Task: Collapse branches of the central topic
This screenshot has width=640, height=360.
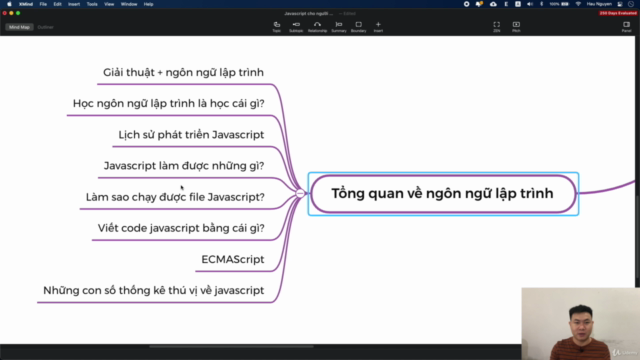Action: 300,193
